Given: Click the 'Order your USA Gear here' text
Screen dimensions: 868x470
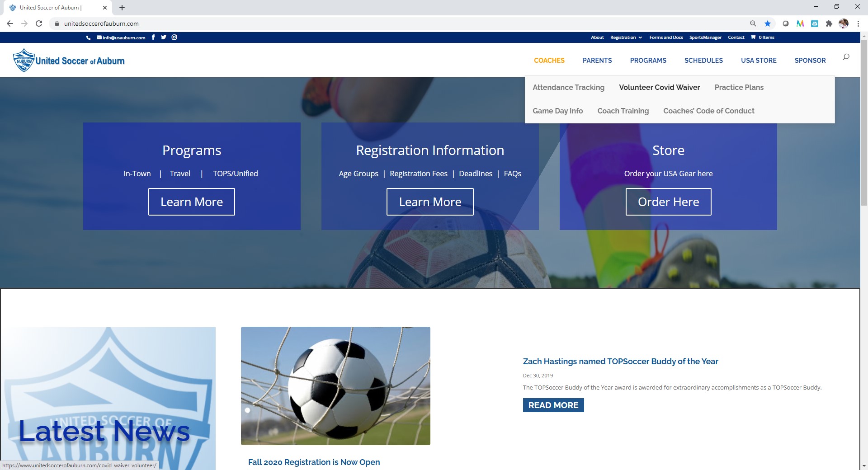Looking at the screenshot, I should pos(668,174).
